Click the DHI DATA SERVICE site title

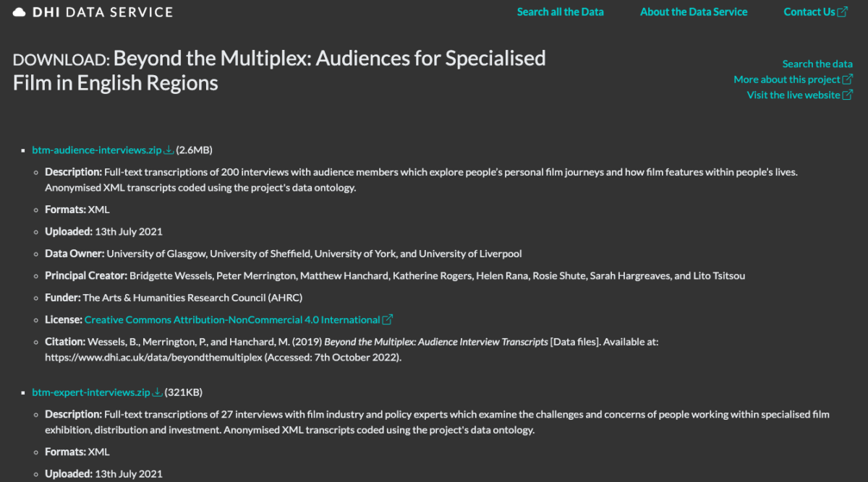(x=103, y=12)
